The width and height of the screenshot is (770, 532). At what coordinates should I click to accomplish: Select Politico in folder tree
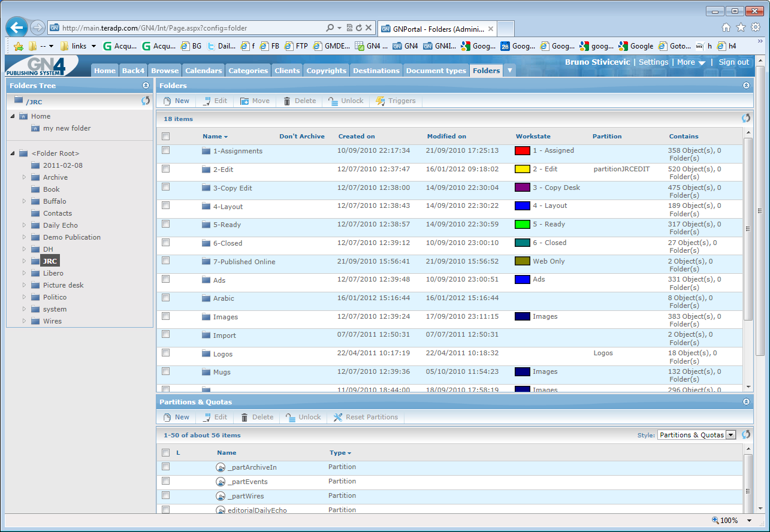click(x=55, y=297)
